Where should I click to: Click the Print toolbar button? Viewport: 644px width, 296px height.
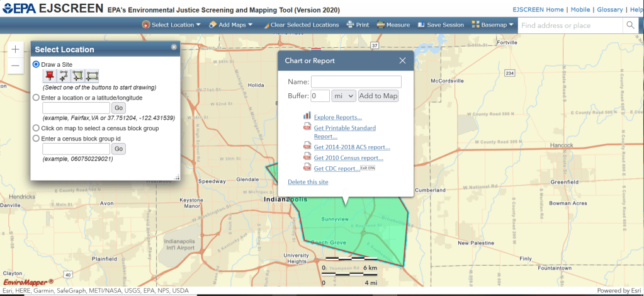point(358,25)
